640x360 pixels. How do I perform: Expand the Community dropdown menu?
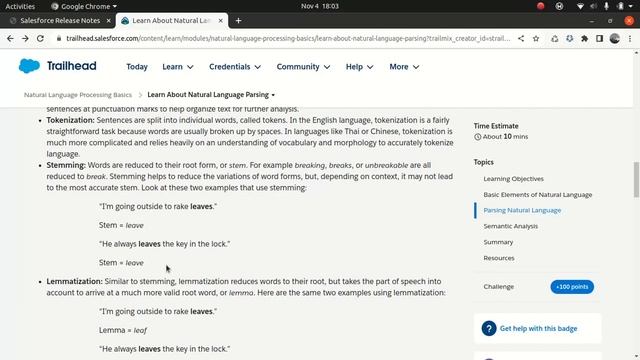(x=303, y=67)
